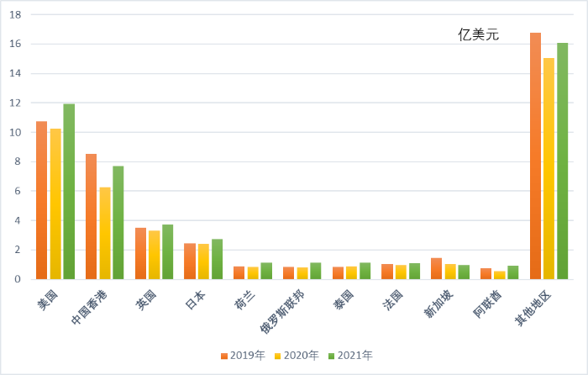Click the 日本 2019 orange bar
Screen dimensions: 588x375
coord(190,261)
